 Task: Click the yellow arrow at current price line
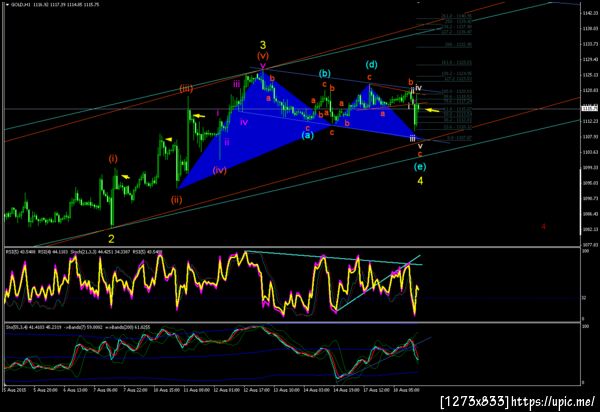coord(433,110)
